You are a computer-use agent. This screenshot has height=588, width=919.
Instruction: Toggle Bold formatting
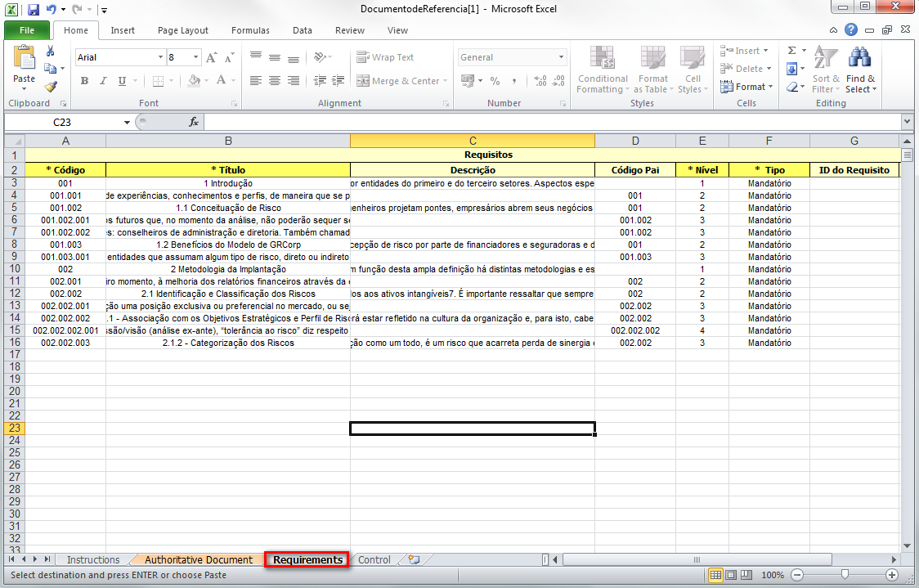(84, 81)
